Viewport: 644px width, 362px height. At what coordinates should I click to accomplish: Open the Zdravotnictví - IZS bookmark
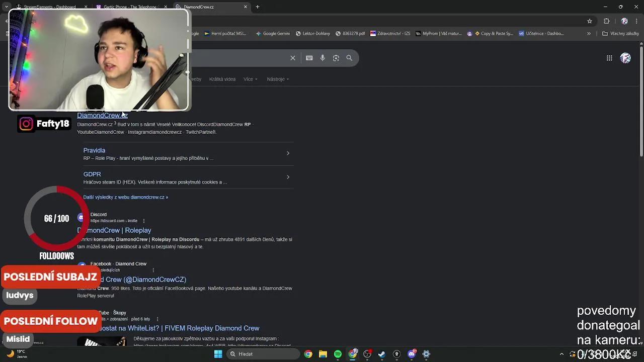[390, 34]
